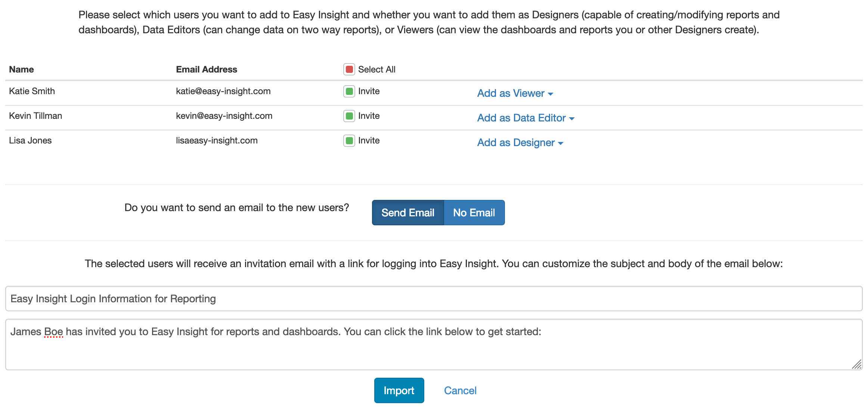Click the email subject field
868x408 pixels.
[433, 299]
